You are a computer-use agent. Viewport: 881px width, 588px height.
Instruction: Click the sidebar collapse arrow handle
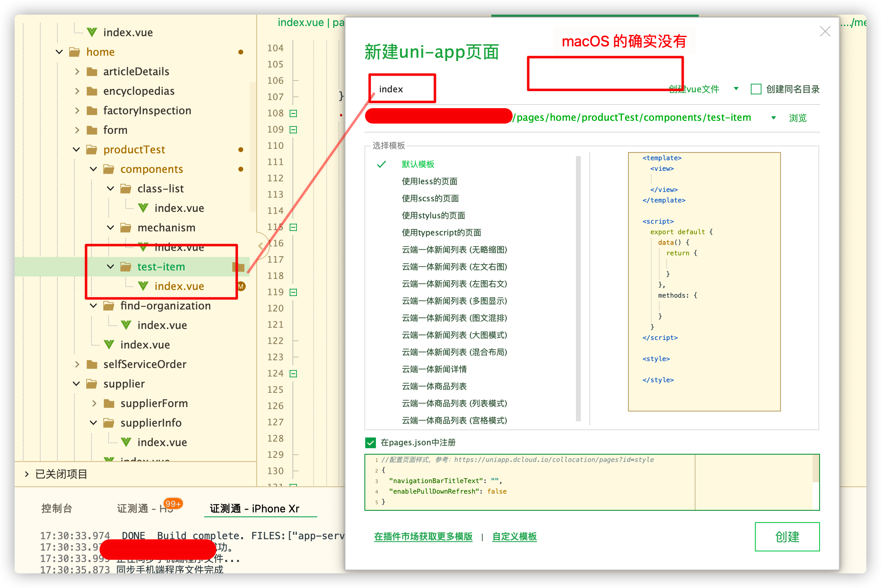[x=261, y=246]
